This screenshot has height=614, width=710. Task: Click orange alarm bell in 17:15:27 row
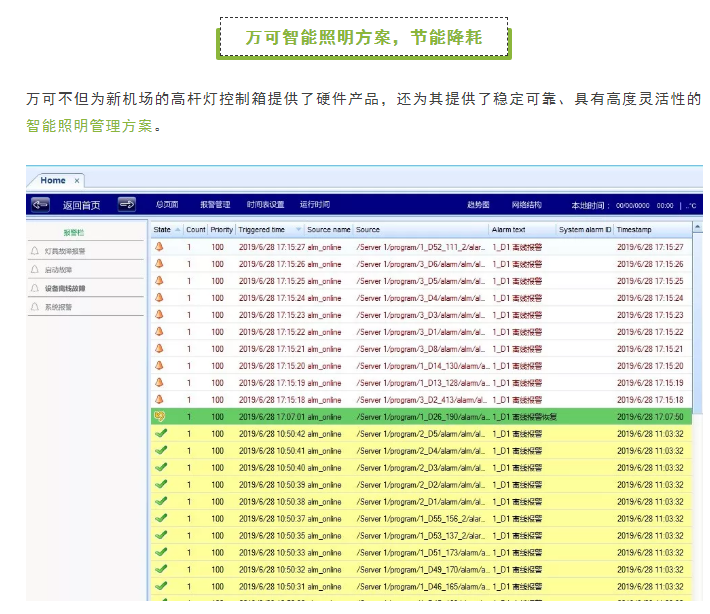[x=159, y=247]
